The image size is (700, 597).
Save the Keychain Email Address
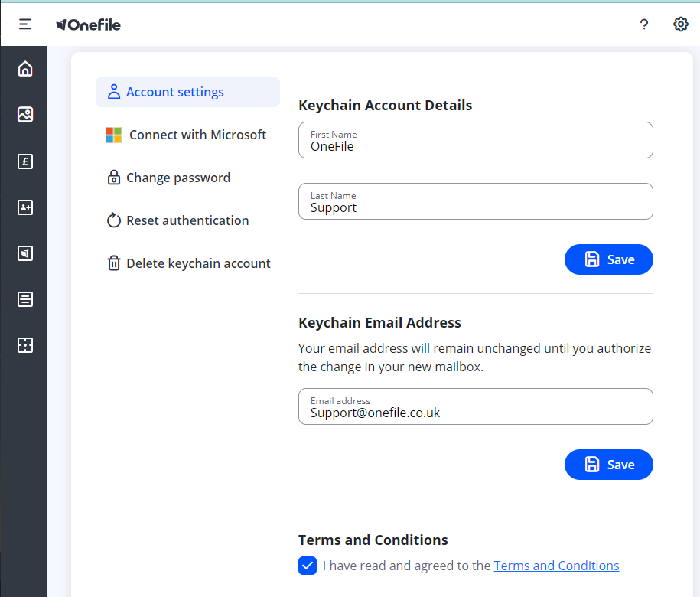click(x=608, y=465)
